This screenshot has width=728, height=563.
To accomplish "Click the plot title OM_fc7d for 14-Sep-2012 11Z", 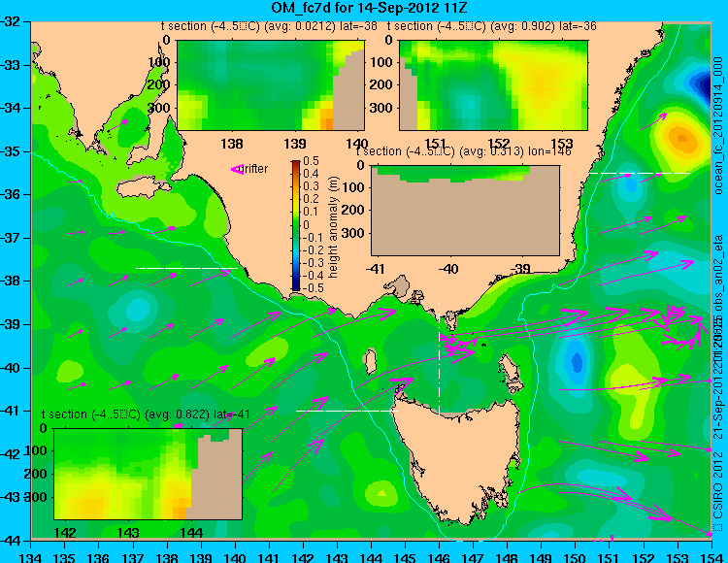I will click(x=369, y=8).
